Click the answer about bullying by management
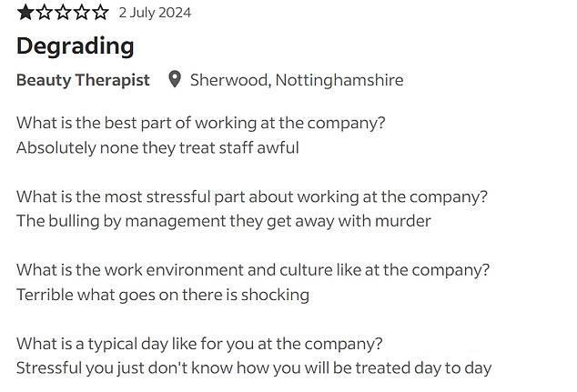The height and width of the screenshot is (392, 577). click(x=223, y=221)
